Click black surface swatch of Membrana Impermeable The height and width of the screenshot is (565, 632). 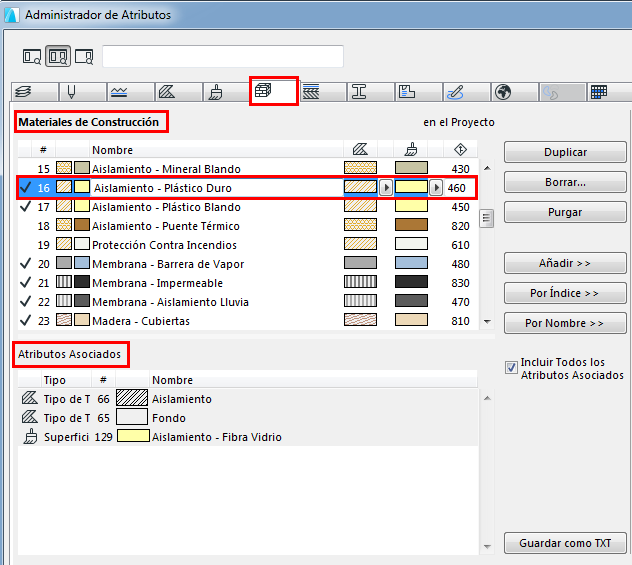pyautogui.click(x=411, y=282)
